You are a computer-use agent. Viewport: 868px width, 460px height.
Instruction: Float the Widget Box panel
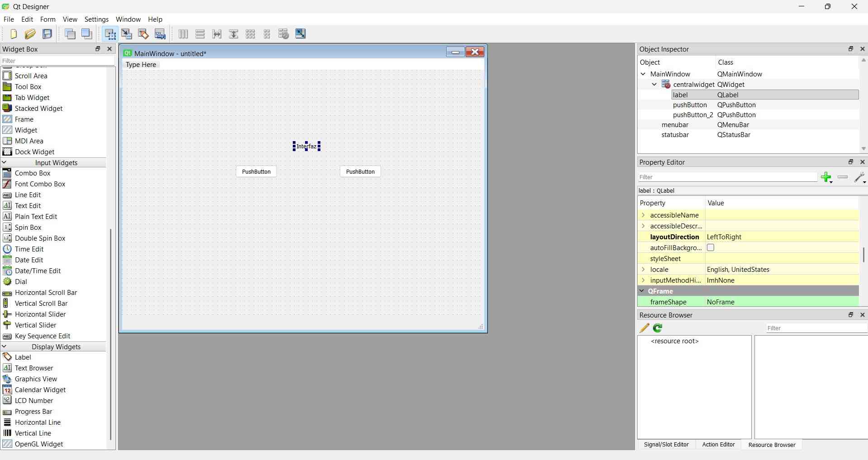pos(97,49)
